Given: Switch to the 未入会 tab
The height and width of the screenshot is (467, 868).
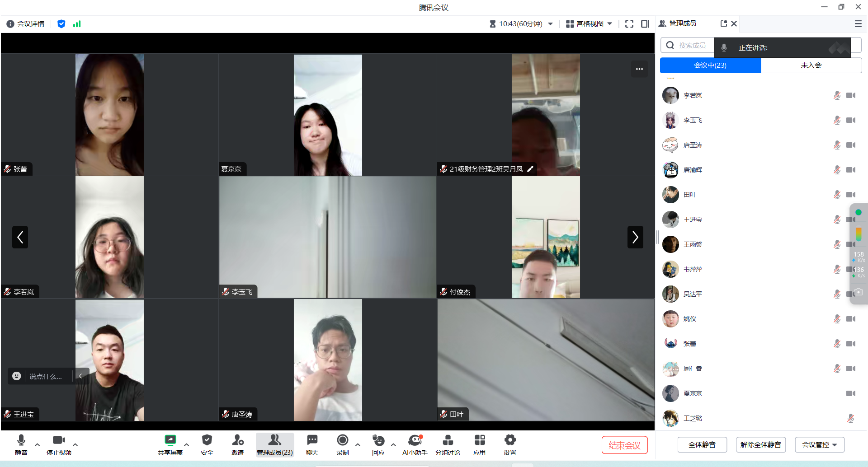Looking at the screenshot, I should (x=811, y=65).
